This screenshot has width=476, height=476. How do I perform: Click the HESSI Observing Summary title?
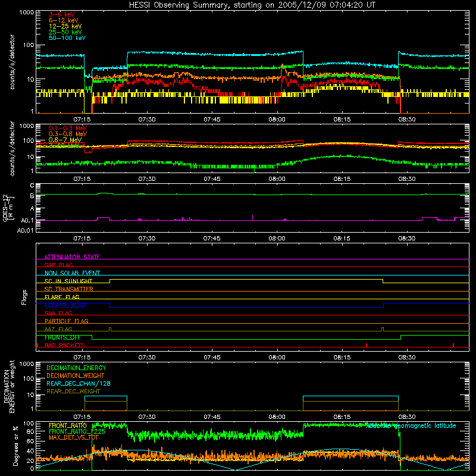click(x=252, y=5)
